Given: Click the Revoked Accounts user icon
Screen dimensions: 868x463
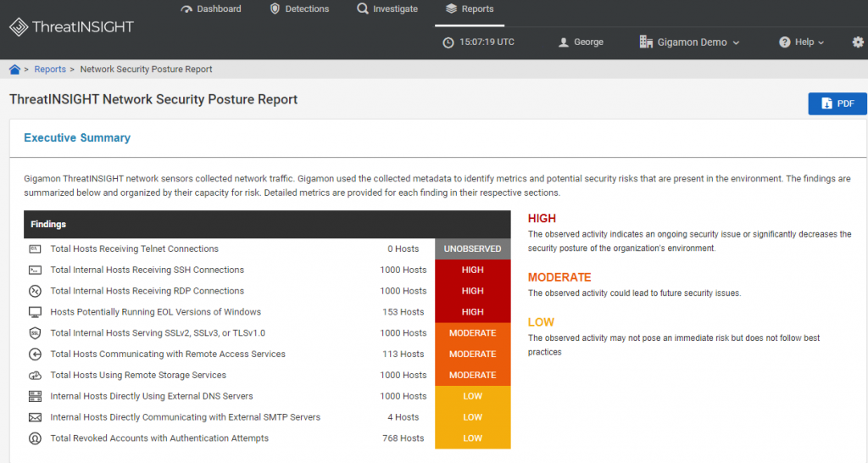Looking at the screenshot, I should [35, 438].
